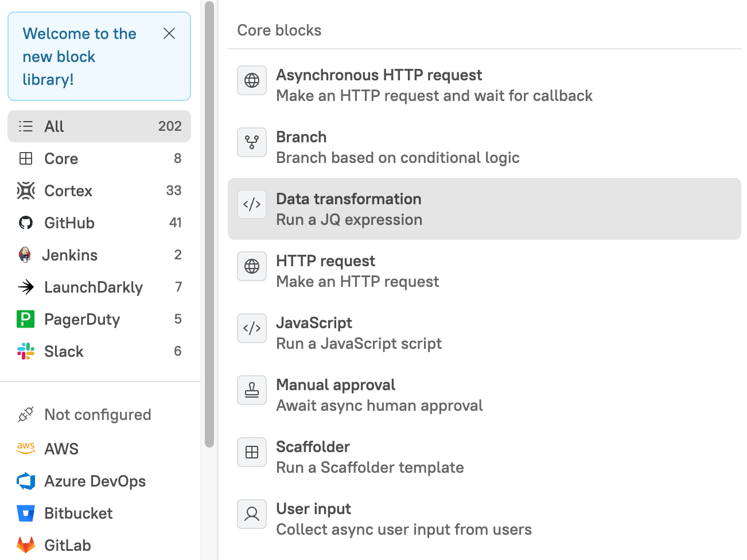Click the Manual approval stamp icon
The height and width of the screenshot is (560, 747).
point(252,390)
